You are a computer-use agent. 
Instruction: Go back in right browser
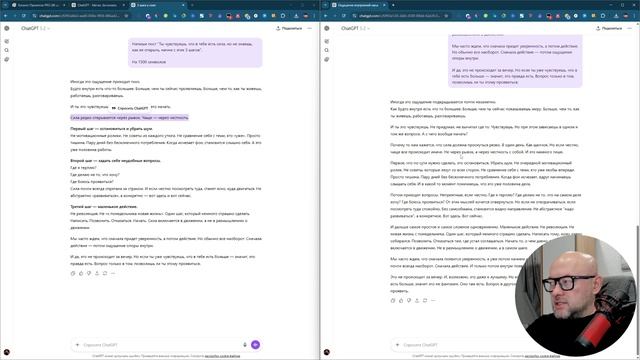(325, 16)
